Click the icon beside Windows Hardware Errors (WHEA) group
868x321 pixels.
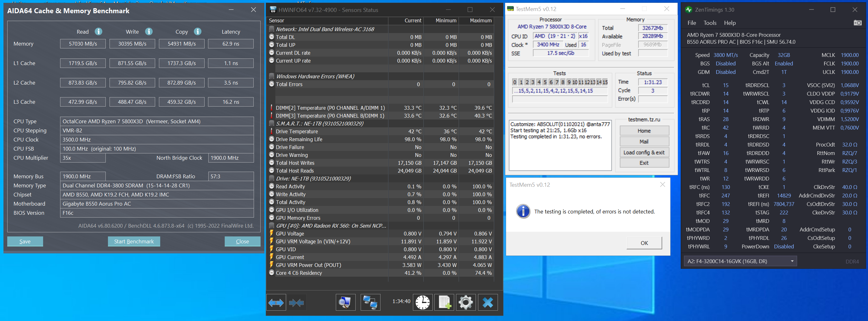pyautogui.click(x=272, y=76)
